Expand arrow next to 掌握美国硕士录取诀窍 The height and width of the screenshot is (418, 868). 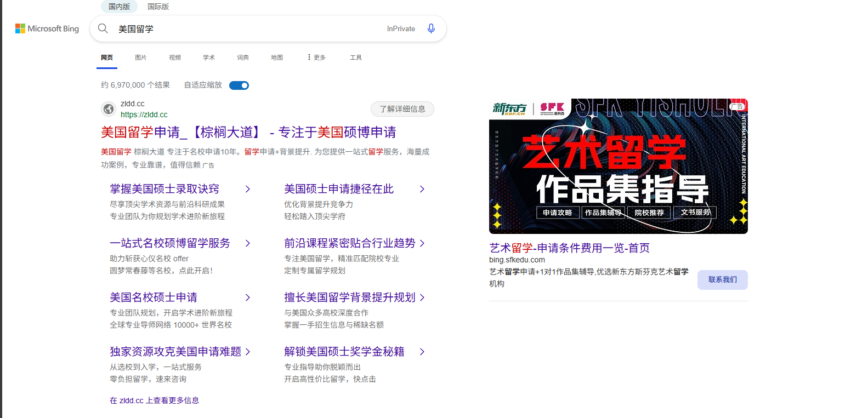click(x=248, y=189)
